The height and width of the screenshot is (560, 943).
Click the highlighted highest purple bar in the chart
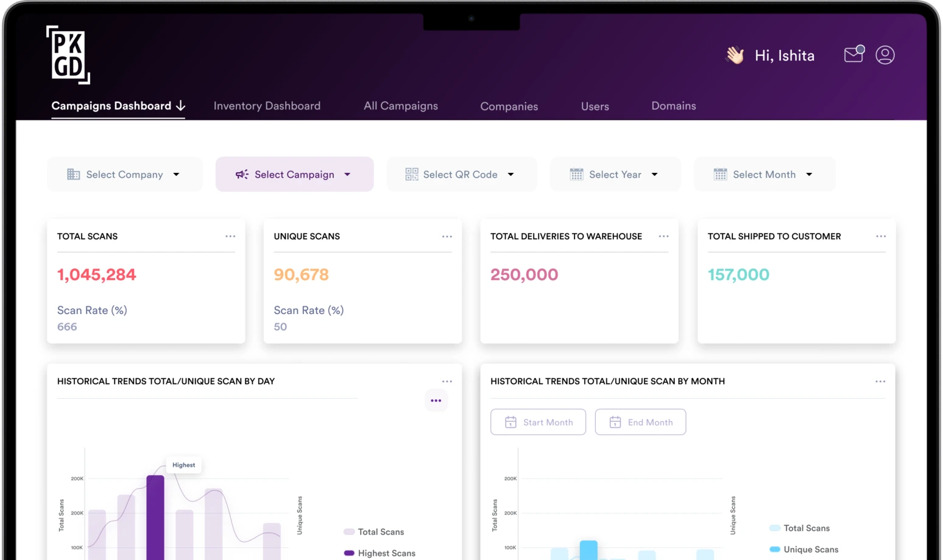155,517
